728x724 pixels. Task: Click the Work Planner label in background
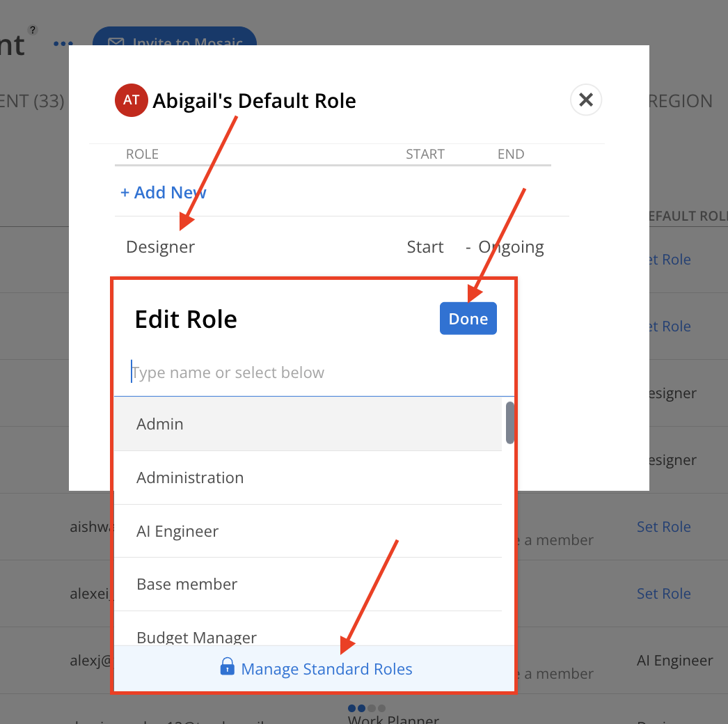[393, 719]
